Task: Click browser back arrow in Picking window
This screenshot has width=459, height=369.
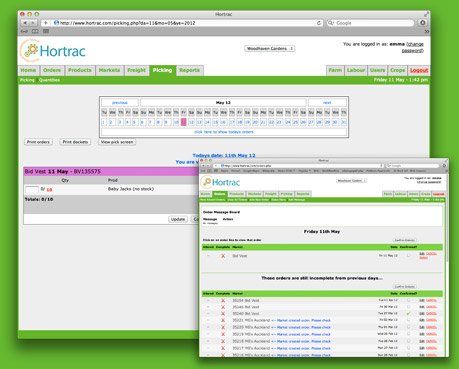Action: coord(25,23)
